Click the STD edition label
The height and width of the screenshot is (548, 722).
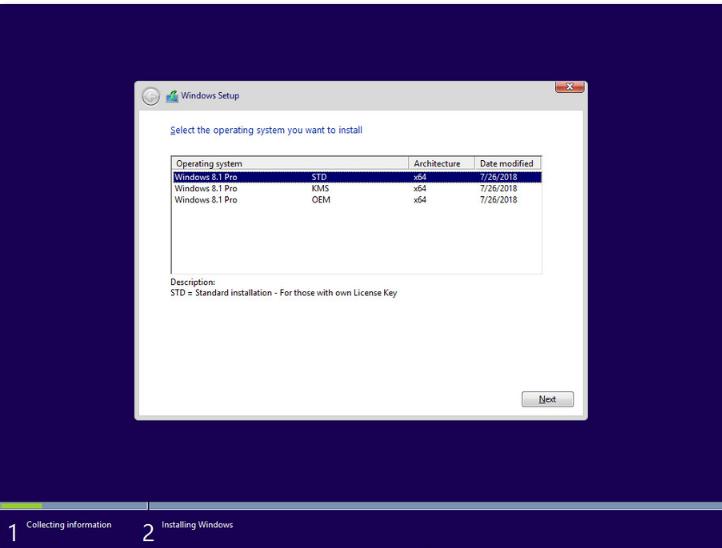(x=319, y=177)
